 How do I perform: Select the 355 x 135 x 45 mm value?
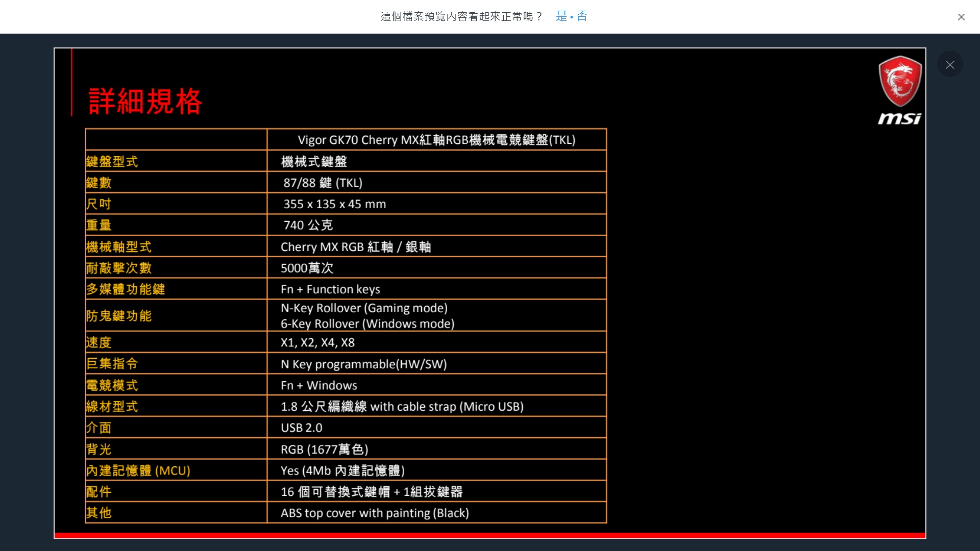pyautogui.click(x=335, y=204)
